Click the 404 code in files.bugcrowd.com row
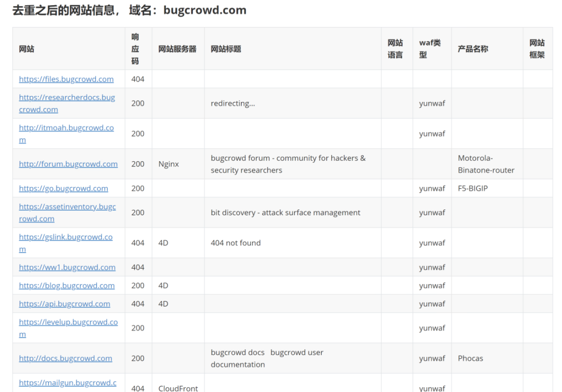 click(138, 79)
